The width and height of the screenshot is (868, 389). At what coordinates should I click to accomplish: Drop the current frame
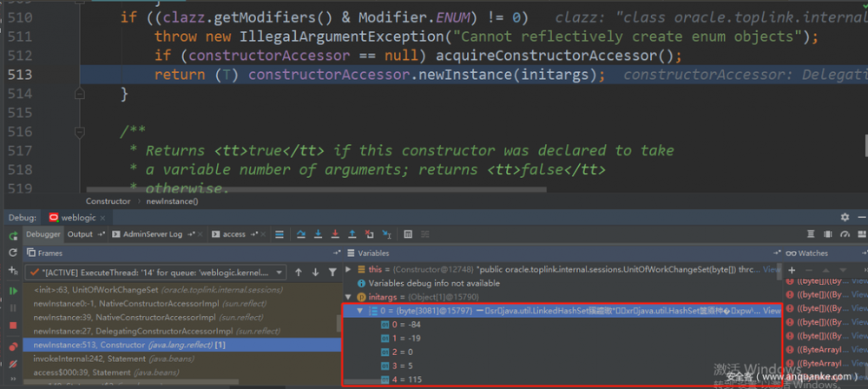[369, 234]
